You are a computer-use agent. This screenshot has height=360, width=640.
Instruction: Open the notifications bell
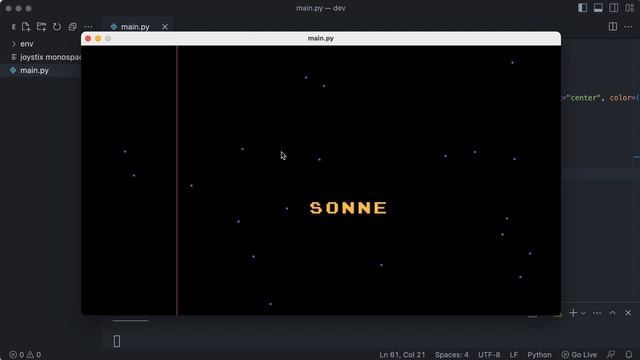(x=629, y=355)
